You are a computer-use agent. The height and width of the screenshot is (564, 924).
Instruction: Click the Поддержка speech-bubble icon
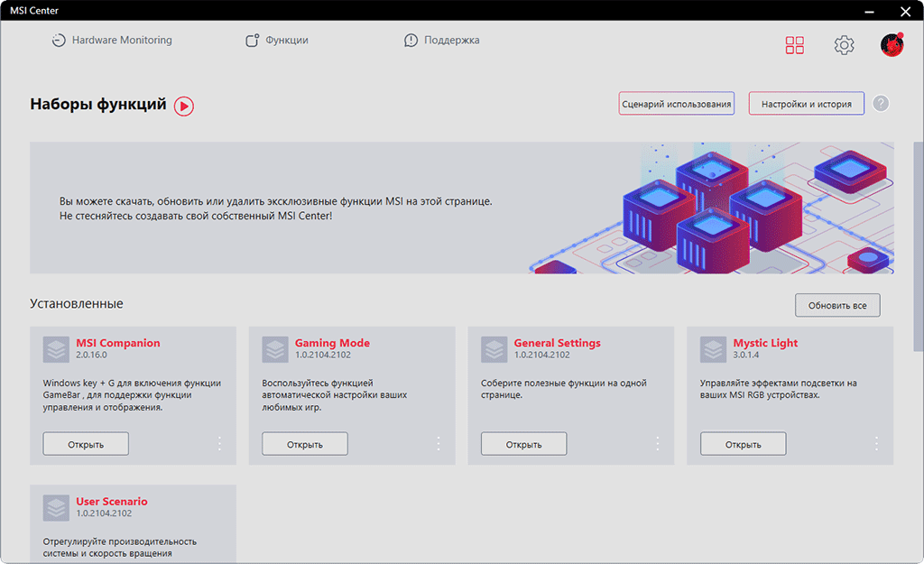coord(411,40)
